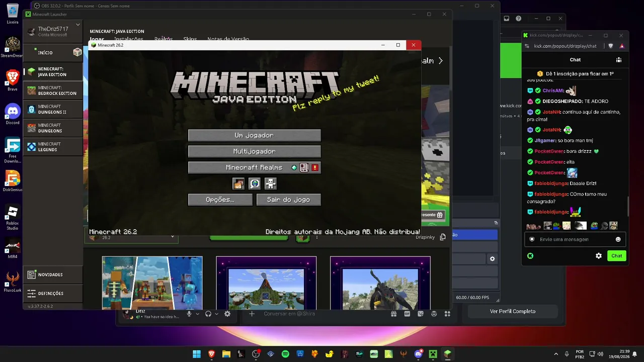Open Novidades in the launcher sidebar
Viewport: 644px width, 362px height.
[x=54, y=275]
